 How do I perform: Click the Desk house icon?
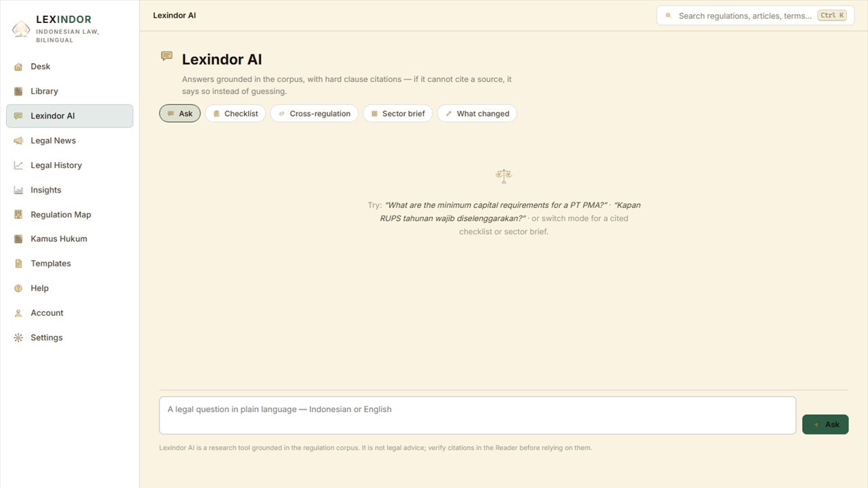(18, 66)
